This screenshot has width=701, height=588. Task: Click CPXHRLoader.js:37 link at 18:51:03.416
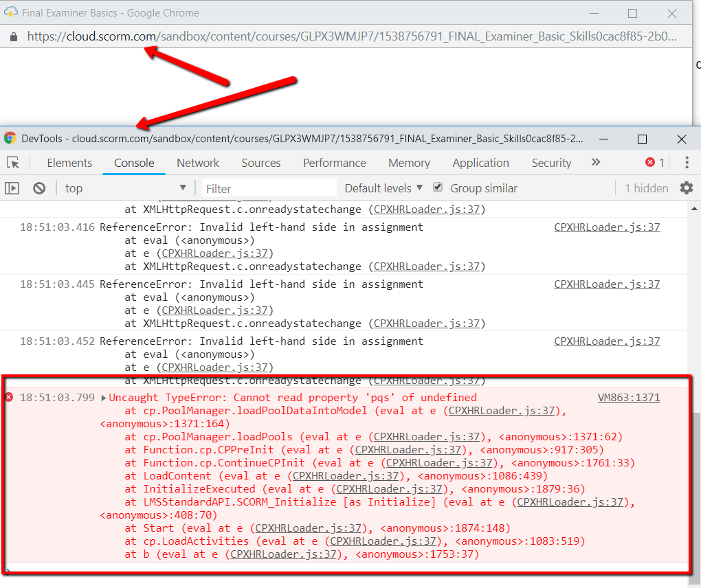coord(607,227)
